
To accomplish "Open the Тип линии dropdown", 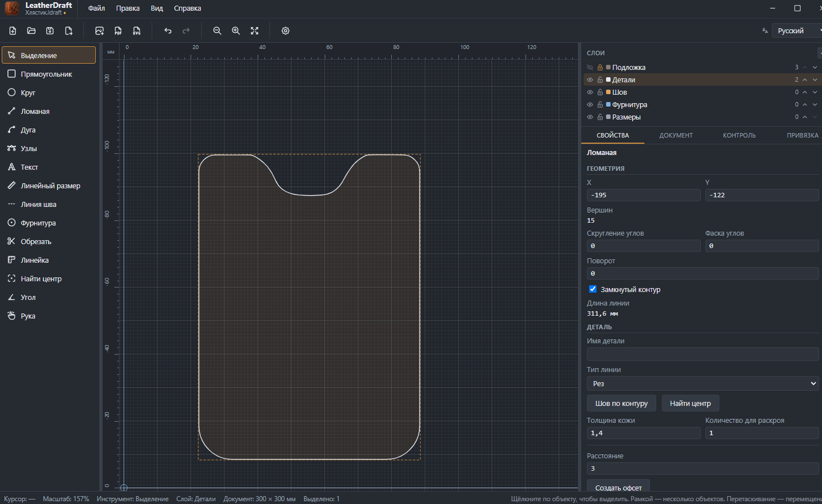I will pos(702,383).
